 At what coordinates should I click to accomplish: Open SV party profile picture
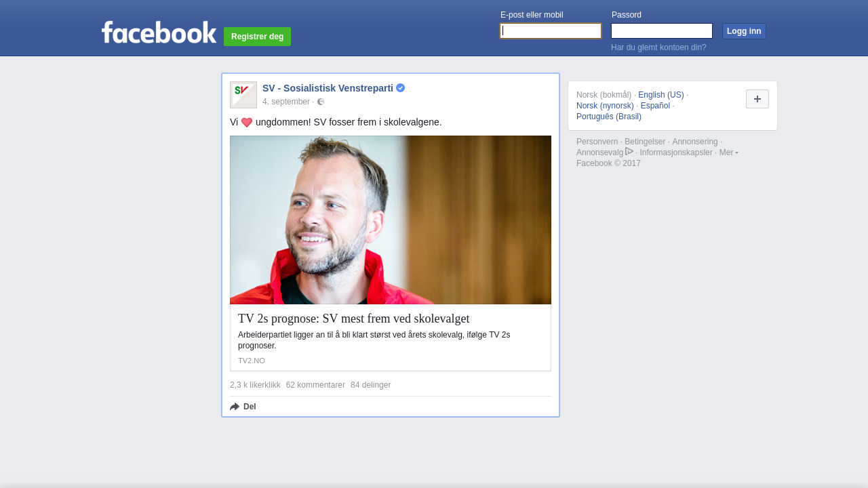243,95
